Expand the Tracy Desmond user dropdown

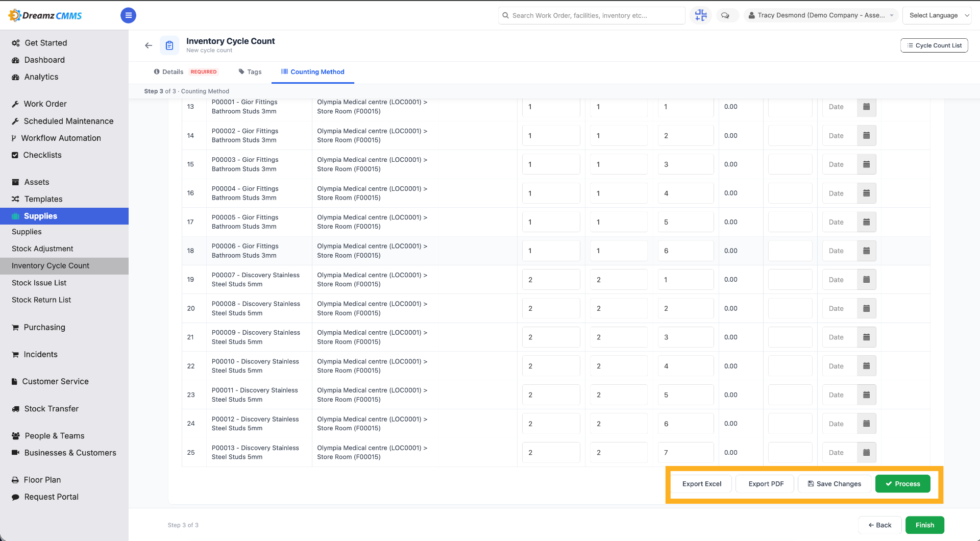pos(821,15)
